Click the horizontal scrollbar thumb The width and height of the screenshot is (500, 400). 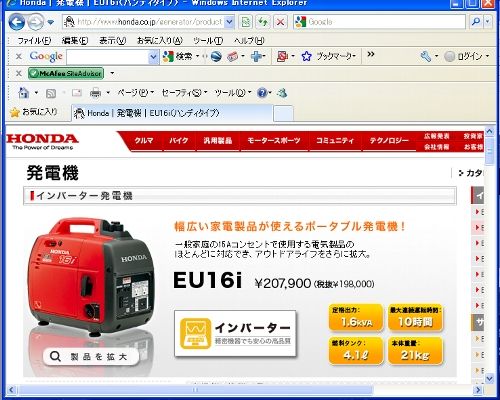click(x=195, y=390)
